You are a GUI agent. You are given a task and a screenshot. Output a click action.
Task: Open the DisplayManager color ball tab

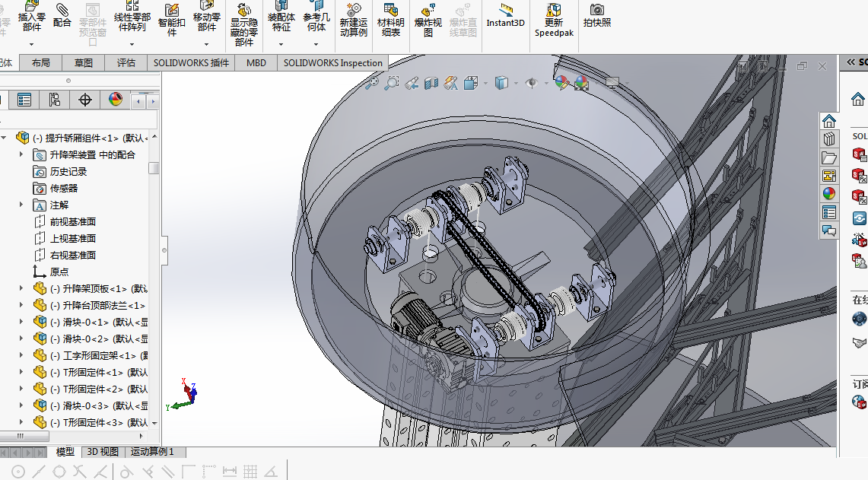[x=115, y=100]
